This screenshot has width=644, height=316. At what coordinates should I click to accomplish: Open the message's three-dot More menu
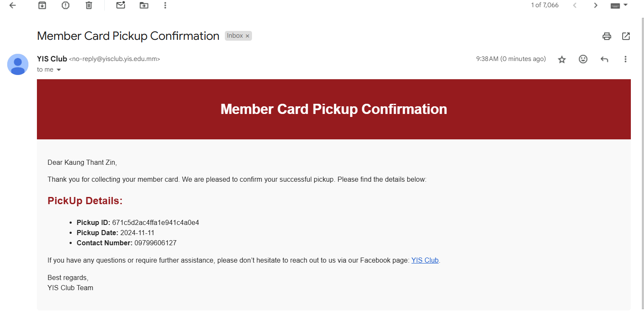click(625, 59)
